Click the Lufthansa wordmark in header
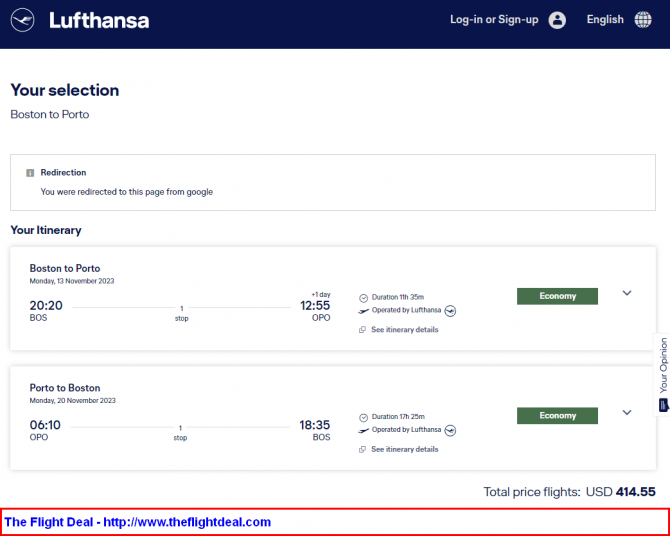This screenshot has width=670, height=536. pos(99,20)
